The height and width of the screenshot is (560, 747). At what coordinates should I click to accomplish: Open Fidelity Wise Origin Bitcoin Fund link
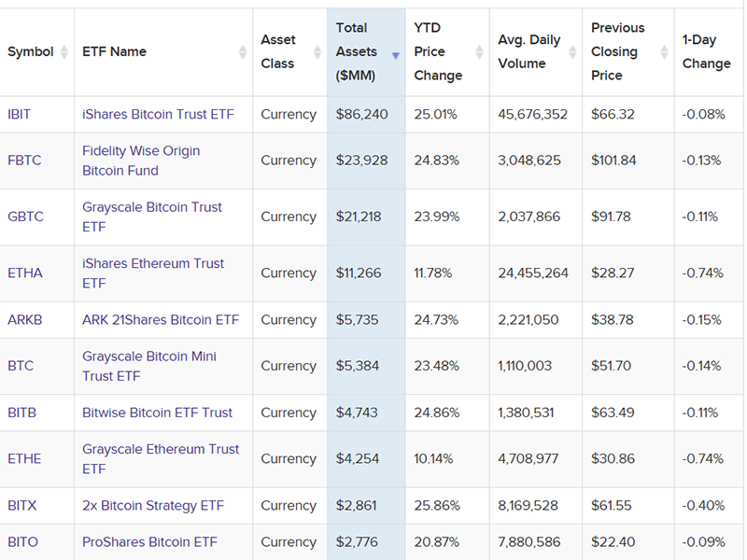click(x=141, y=161)
